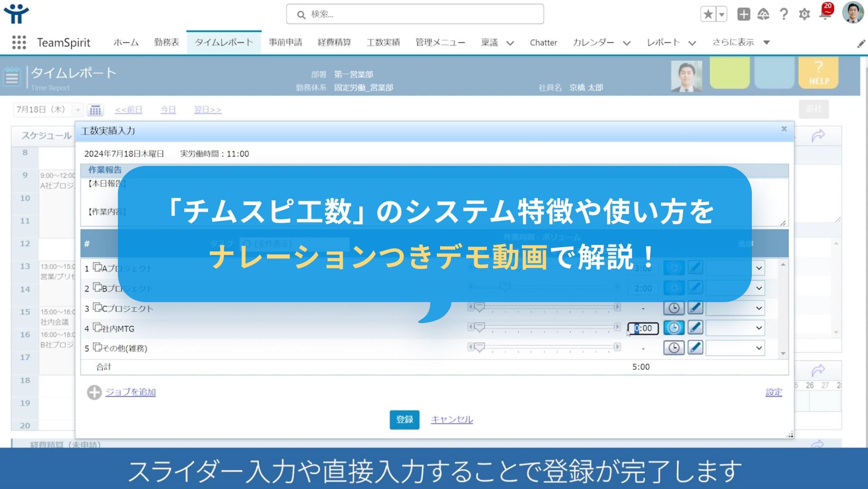Open the app launcher grid icon
The width and height of the screenshot is (868, 489).
(19, 42)
